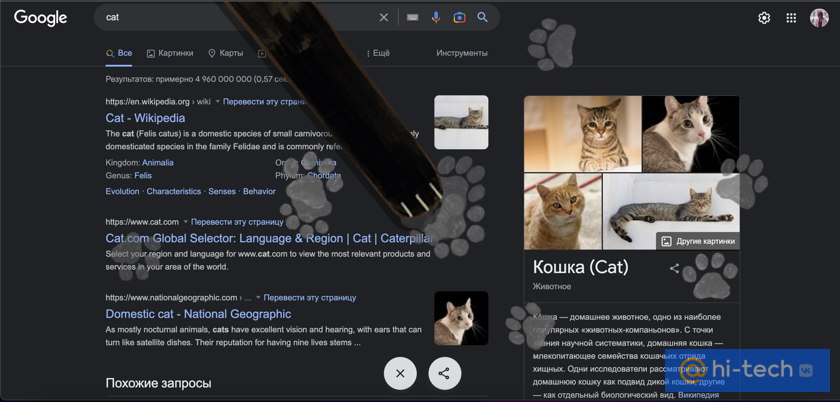This screenshot has height=402, width=840.
Task: Expand the Ещё menu
Action: coord(378,53)
